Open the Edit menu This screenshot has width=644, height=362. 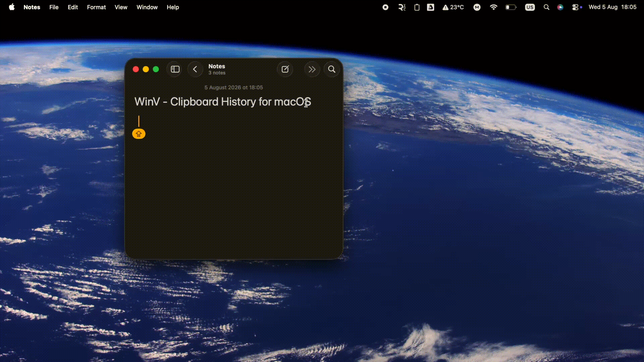[x=73, y=7]
